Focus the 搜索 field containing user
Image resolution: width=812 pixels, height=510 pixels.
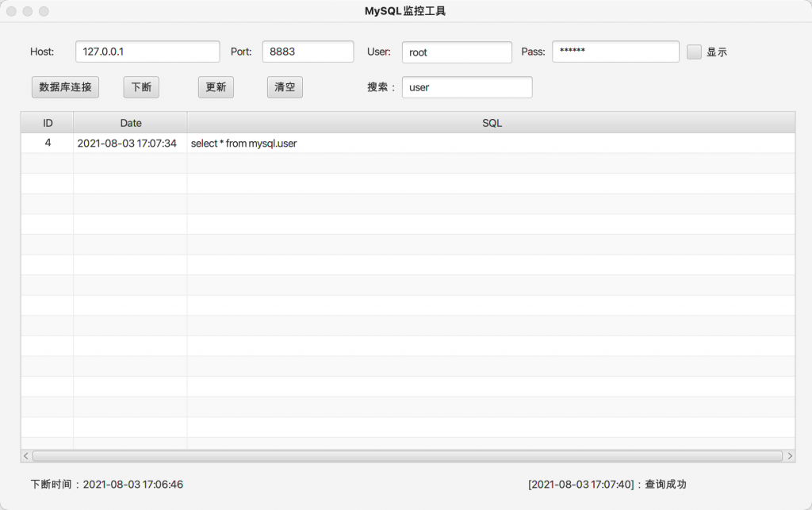pos(467,87)
